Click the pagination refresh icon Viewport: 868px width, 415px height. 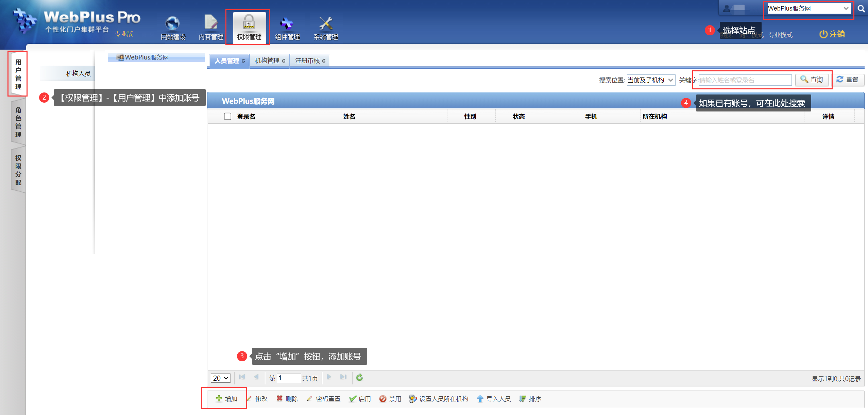tap(359, 377)
